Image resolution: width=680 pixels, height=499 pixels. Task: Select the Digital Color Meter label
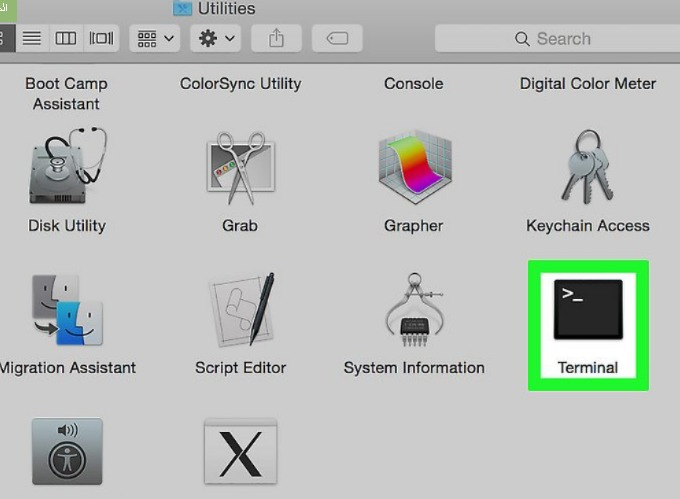(x=588, y=84)
